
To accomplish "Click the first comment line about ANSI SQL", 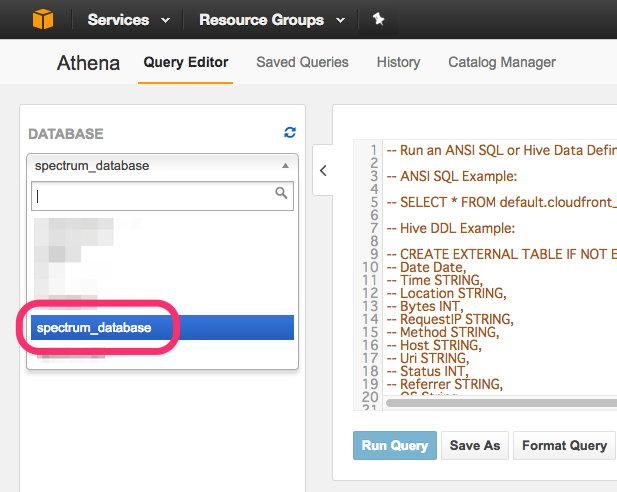I will click(x=502, y=150).
